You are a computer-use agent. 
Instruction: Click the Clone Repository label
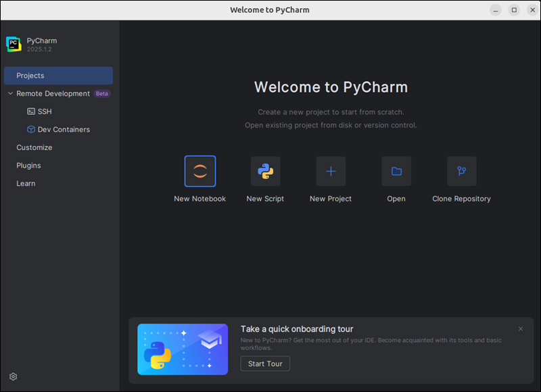(x=462, y=199)
